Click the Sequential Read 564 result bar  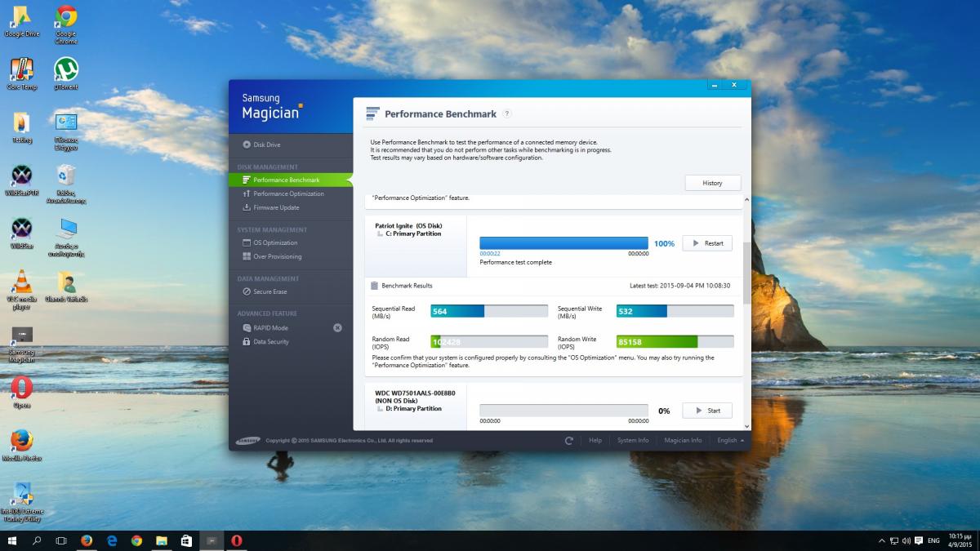coord(489,311)
